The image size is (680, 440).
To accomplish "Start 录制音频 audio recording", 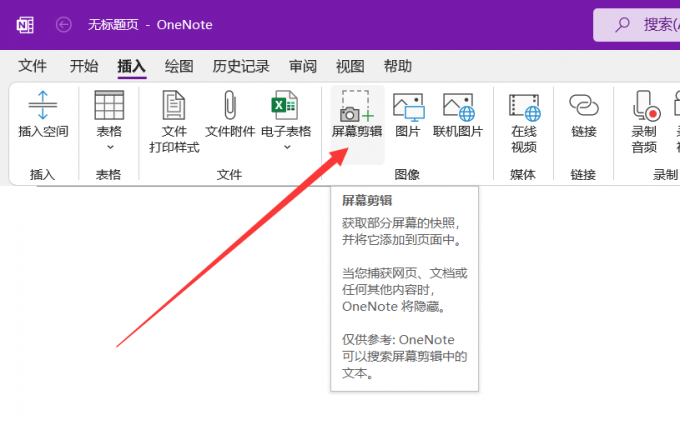I will click(x=644, y=122).
